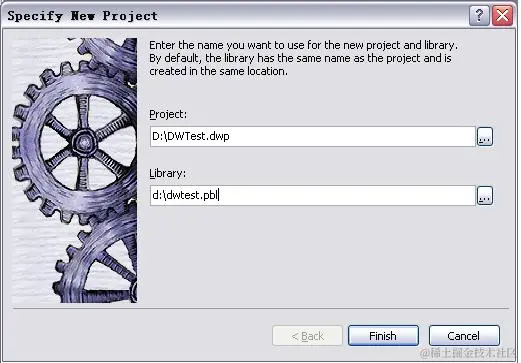521x363 pixels.
Task: Click the question mark help button
Action: point(479,15)
